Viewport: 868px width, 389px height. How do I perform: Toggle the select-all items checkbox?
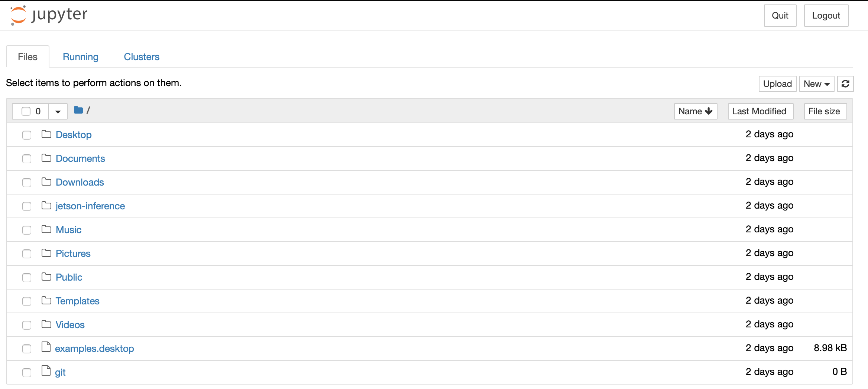26,111
